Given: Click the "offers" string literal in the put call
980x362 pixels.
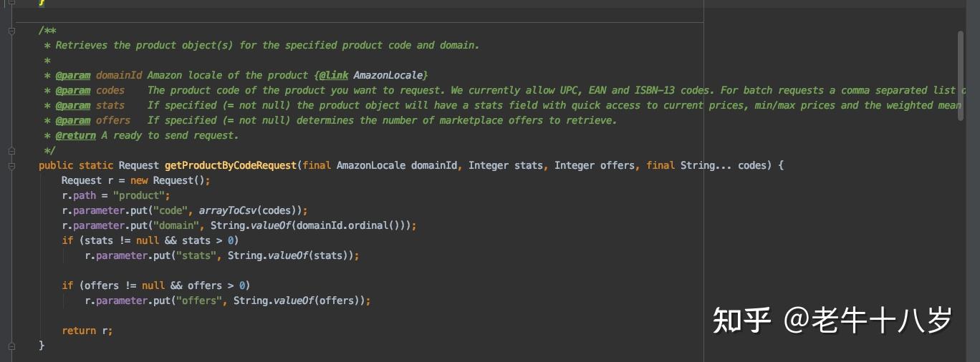Looking at the screenshot, I should point(196,300).
